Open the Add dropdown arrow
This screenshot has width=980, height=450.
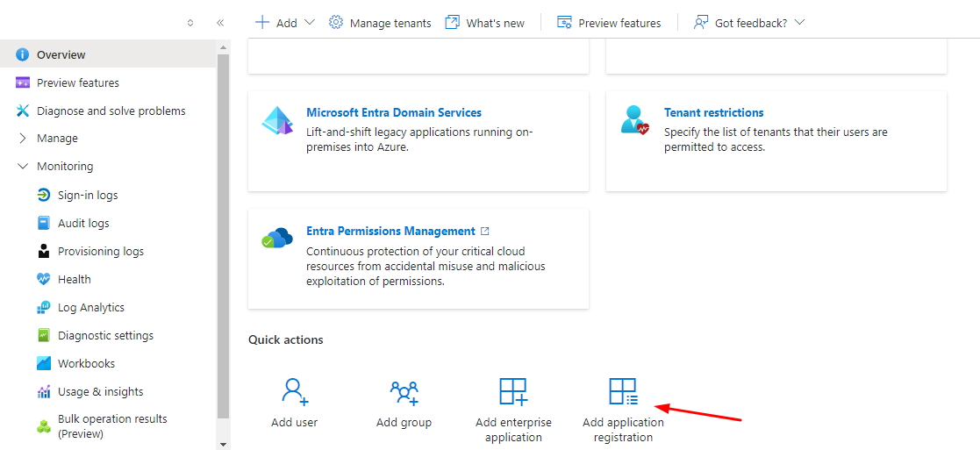click(x=310, y=23)
